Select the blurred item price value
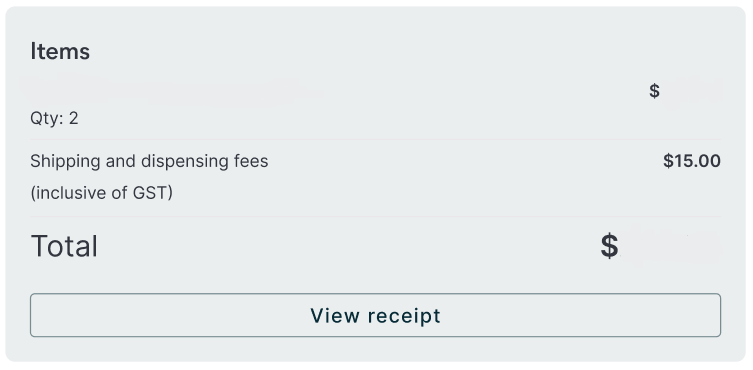753x370 pixels. tap(694, 91)
